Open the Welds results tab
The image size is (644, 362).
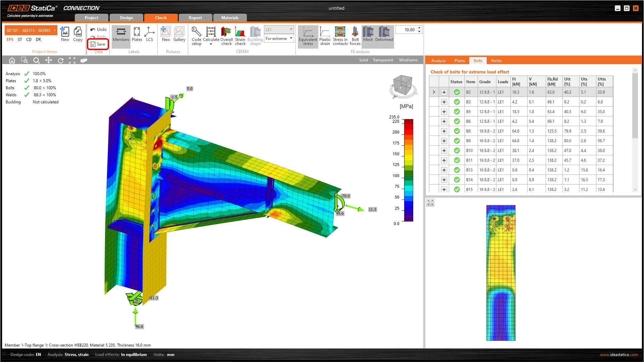pos(496,60)
